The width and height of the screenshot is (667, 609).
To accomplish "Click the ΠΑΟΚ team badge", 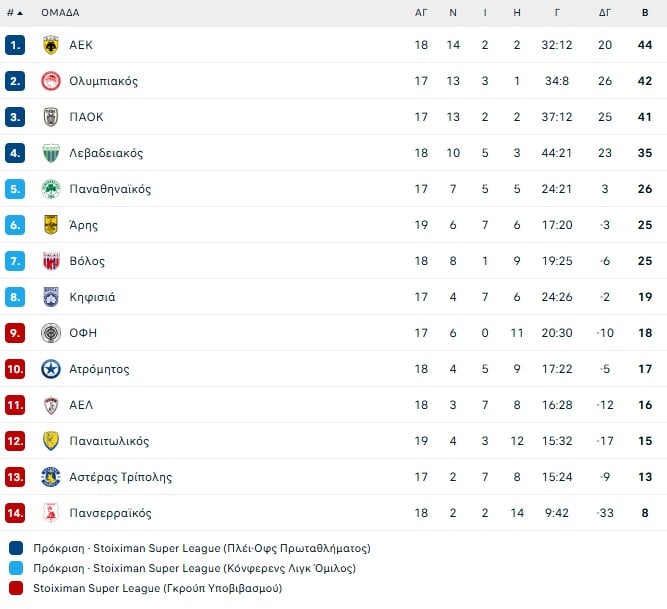I will 51,117.
